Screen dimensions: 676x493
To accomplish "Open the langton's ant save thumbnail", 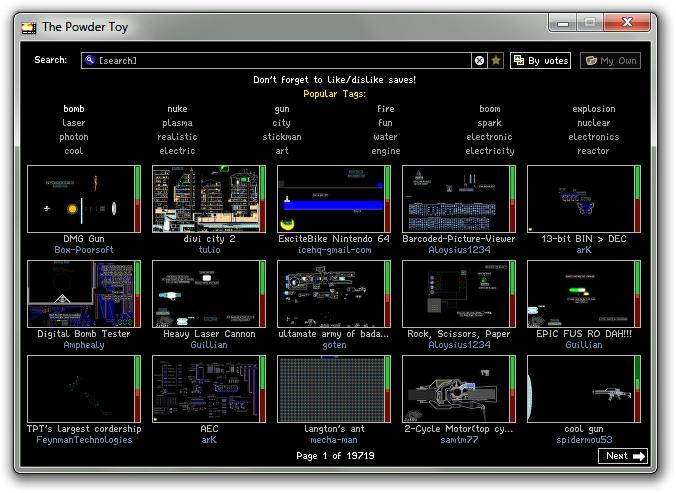I will 331,389.
